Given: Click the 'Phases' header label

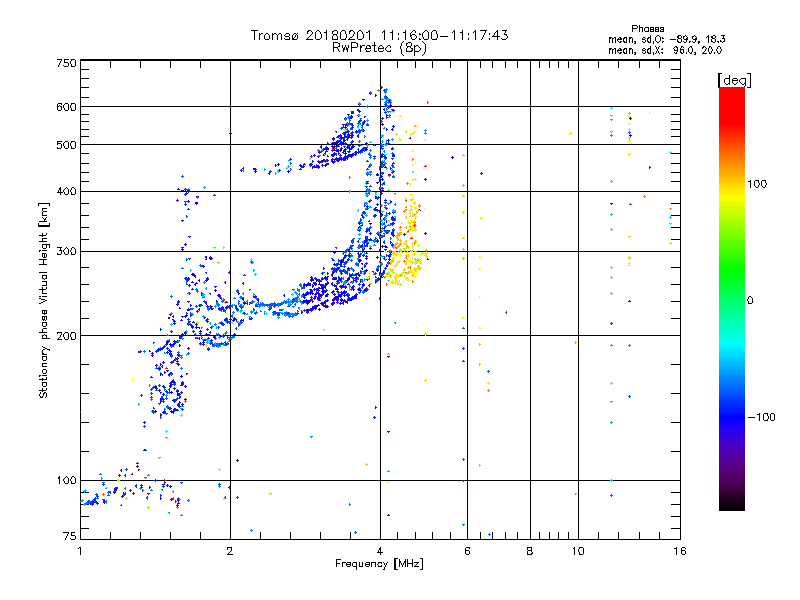Looking at the screenshot, I should pyautogui.click(x=647, y=29).
